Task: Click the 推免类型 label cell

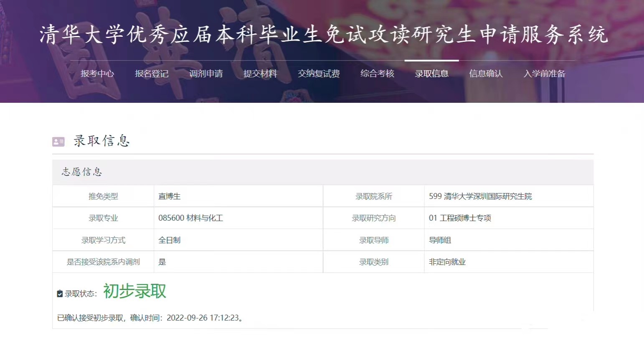Action: pyautogui.click(x=103, y=196)
